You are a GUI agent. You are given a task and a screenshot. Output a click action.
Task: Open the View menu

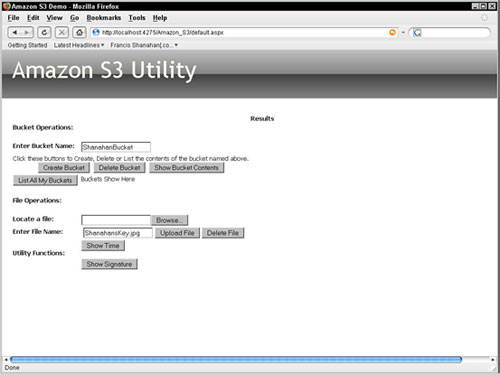54,18
